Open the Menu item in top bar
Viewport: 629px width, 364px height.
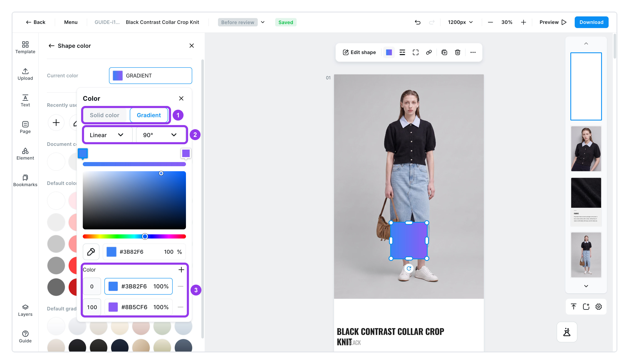(x=71, y=22)
